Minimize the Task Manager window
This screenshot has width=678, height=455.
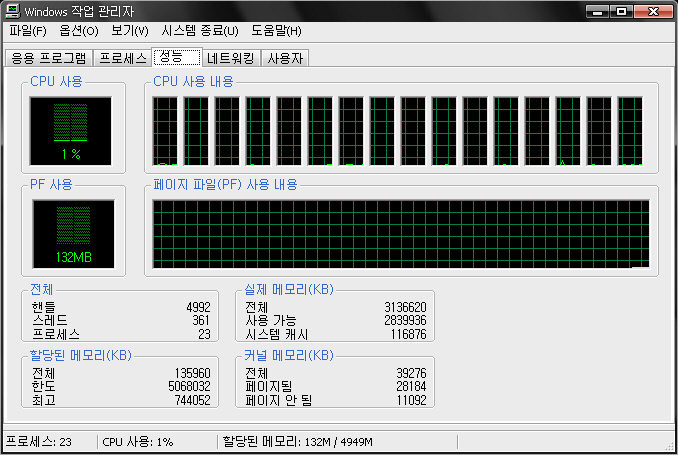tap(598, 12)
